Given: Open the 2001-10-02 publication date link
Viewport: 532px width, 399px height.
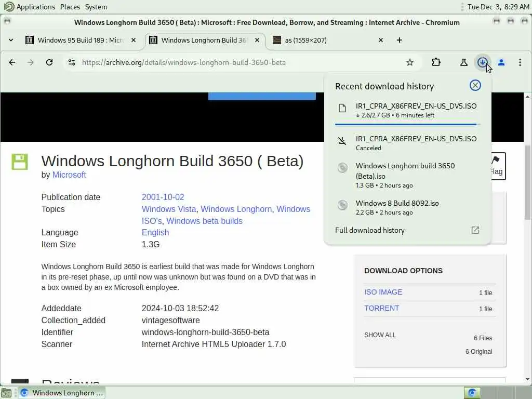Looking at the screenshot, I should (163, 197).
